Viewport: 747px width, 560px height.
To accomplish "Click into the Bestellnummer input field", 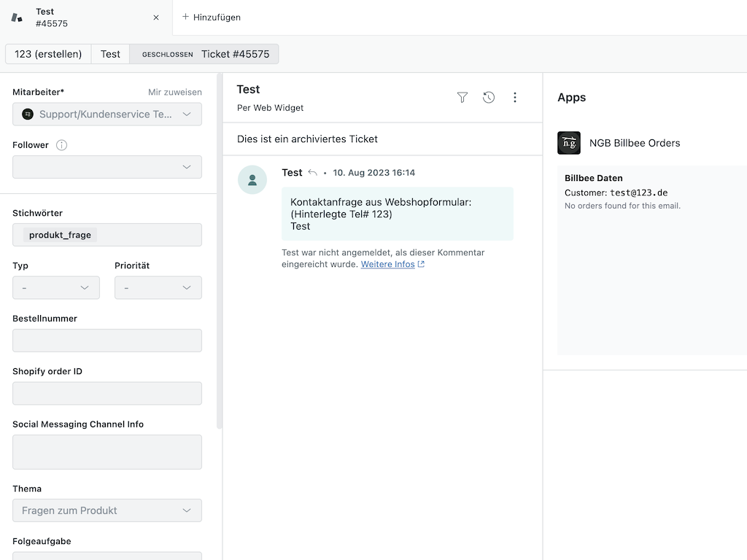I will pyautogui.click(x=107, y=340).
